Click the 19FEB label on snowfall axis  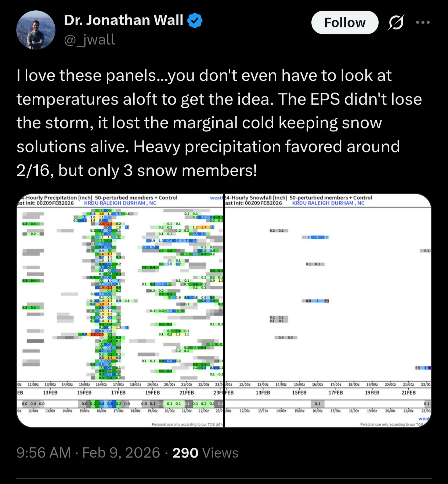(372, 393)
